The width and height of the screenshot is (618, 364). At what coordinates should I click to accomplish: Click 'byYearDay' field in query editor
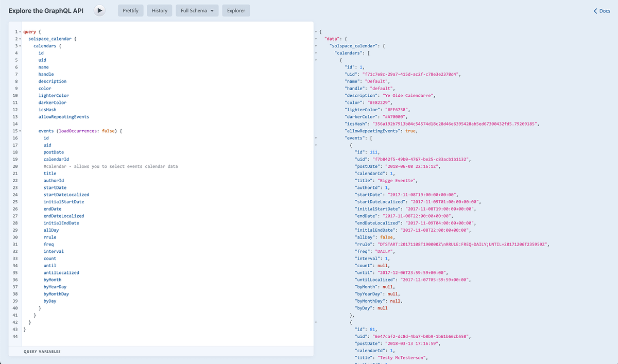click(x=55, y=287)
